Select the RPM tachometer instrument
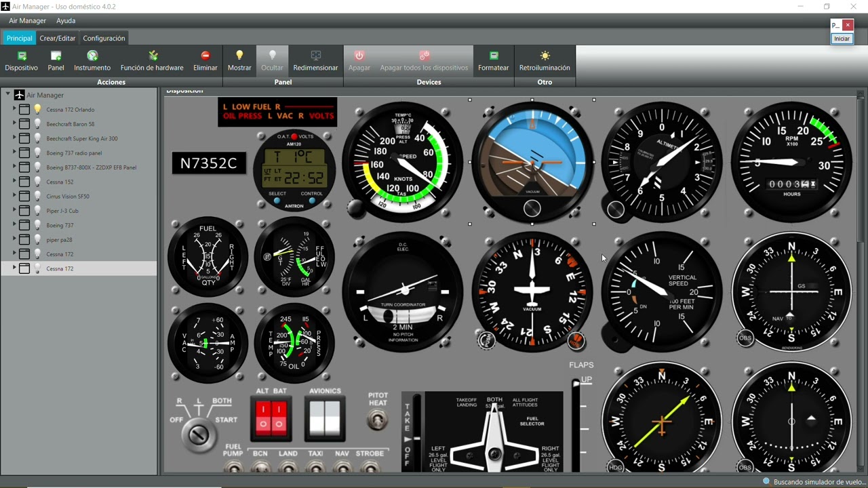Image resolution: width=868 pixels, height=488 pixels. click(791, 162)
